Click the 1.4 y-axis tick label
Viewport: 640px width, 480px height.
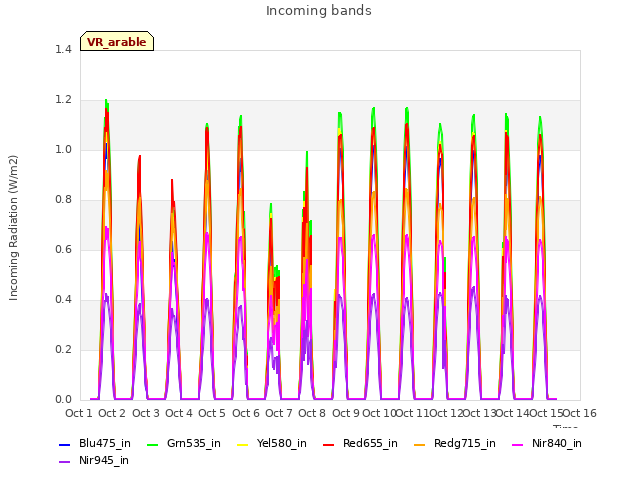tap(63, 49)
